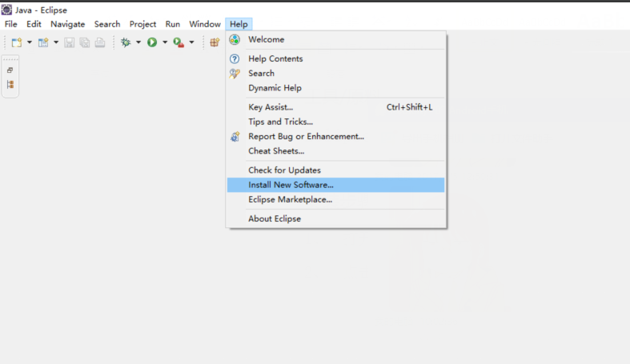Image resolution: width=630 pixels, height=364 pixels.
Task: Click the New Java Package icon
Action: tap(215, 42)
